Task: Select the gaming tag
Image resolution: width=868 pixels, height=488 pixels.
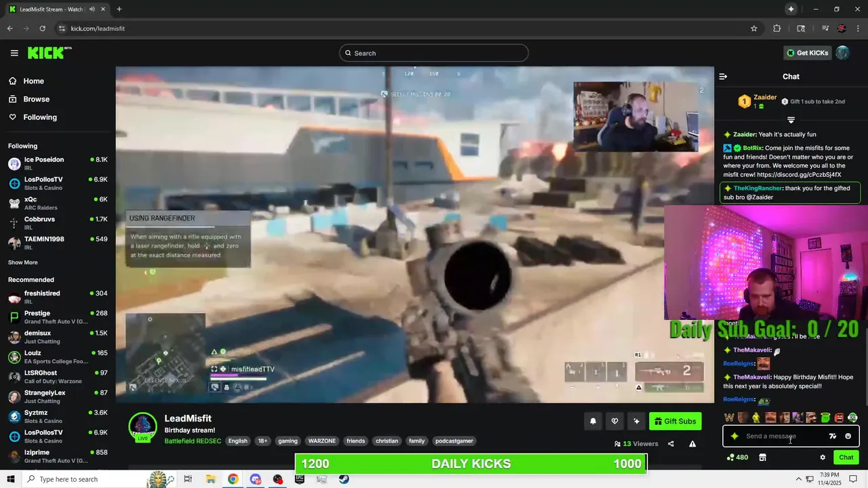Action: tap(288, 441)
